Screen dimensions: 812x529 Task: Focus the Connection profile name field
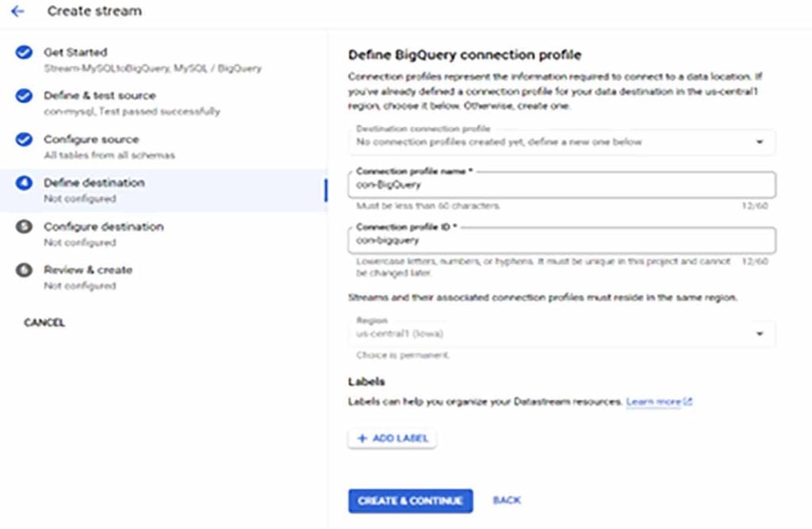click(561, 185)
